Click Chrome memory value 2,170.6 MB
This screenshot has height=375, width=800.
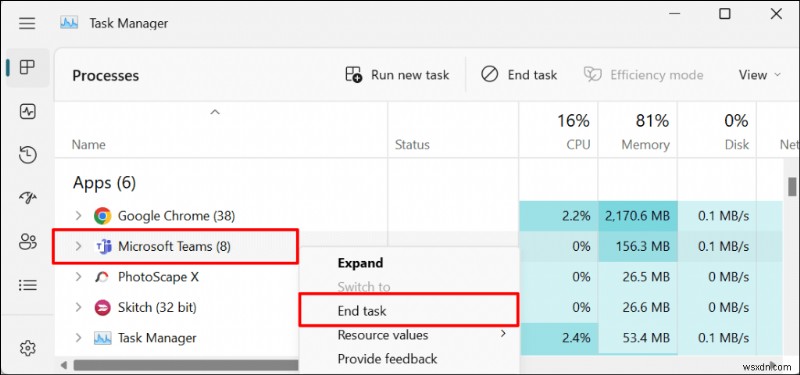[637, 216]
